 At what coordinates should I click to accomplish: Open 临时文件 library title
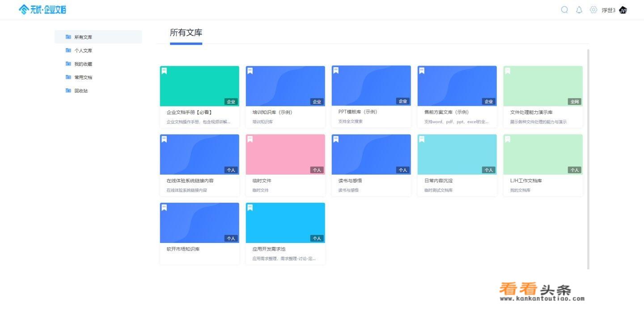(x=262, y=180)
